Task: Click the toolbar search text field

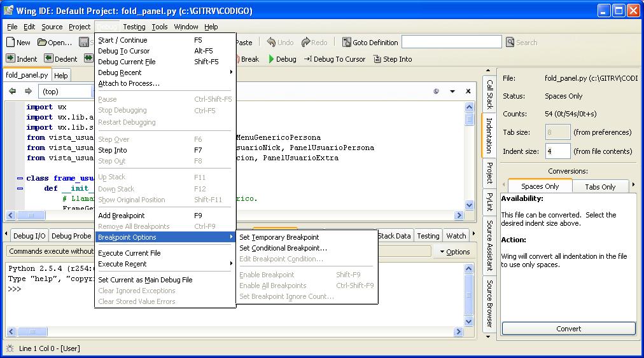Action: [451, 42]
